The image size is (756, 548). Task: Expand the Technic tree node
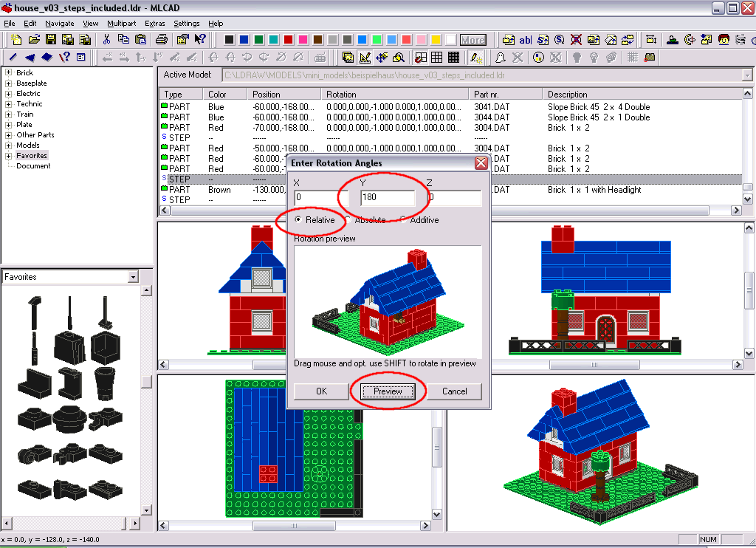[8, 104]
